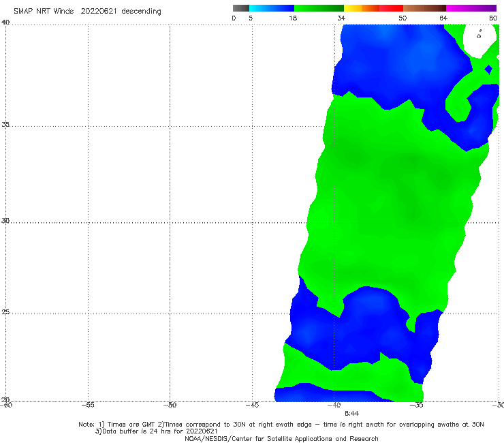Click the color bar label "50"
The height and width of the screenshot is (443, 504).
(403, 18)
